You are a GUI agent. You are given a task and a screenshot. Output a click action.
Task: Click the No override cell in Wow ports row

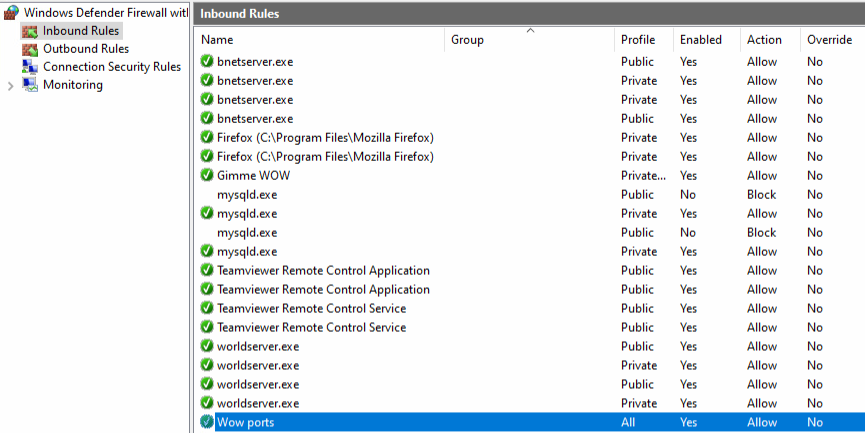coord(815,423)
